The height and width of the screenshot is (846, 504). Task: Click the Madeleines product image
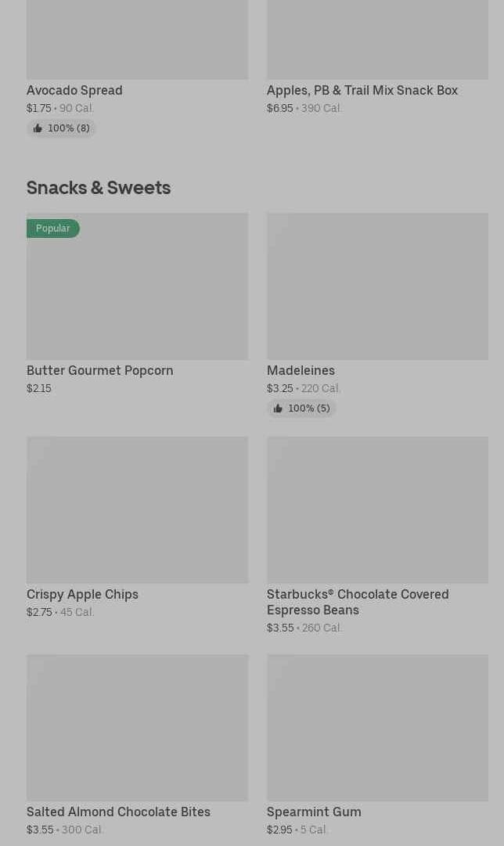pyautogui.click(x=377, y=286)
